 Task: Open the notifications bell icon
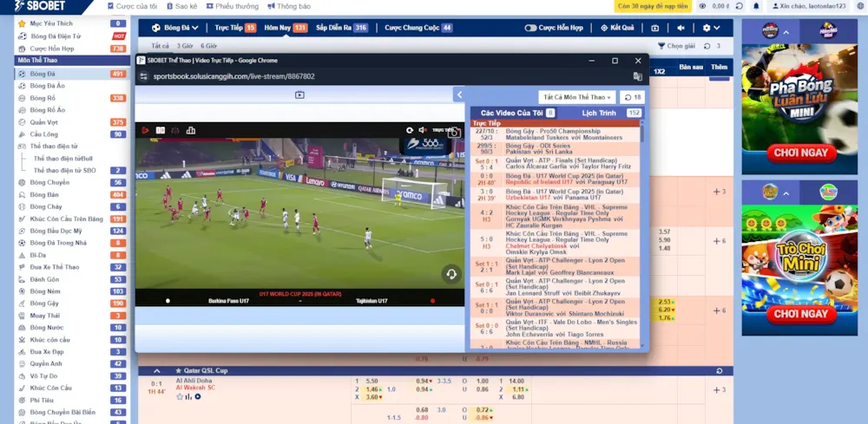[757, 6]
